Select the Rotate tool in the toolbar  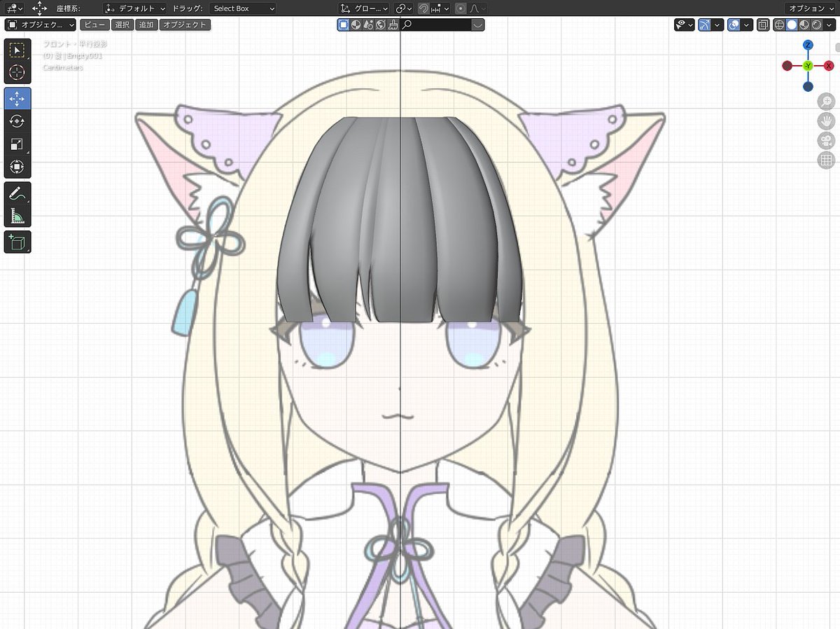[x=17, y=120]
